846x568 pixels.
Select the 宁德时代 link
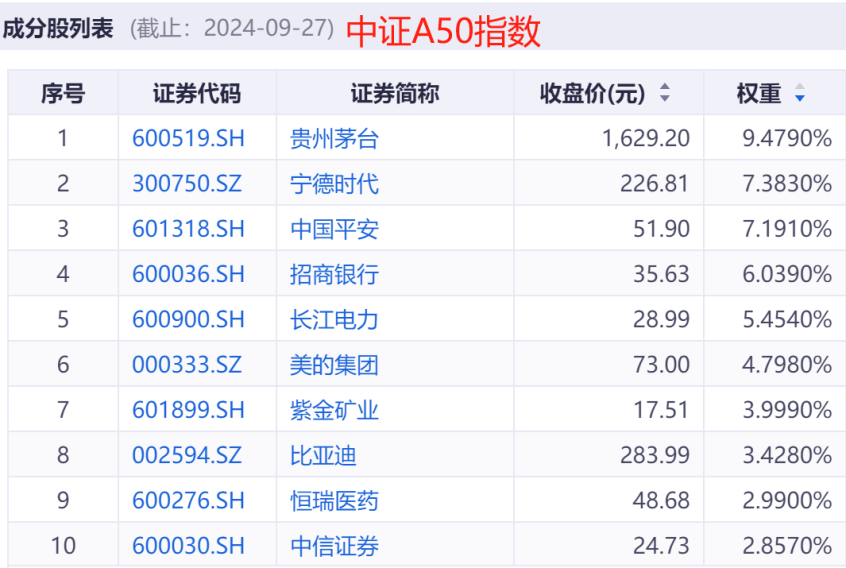(x=334, y=184)
